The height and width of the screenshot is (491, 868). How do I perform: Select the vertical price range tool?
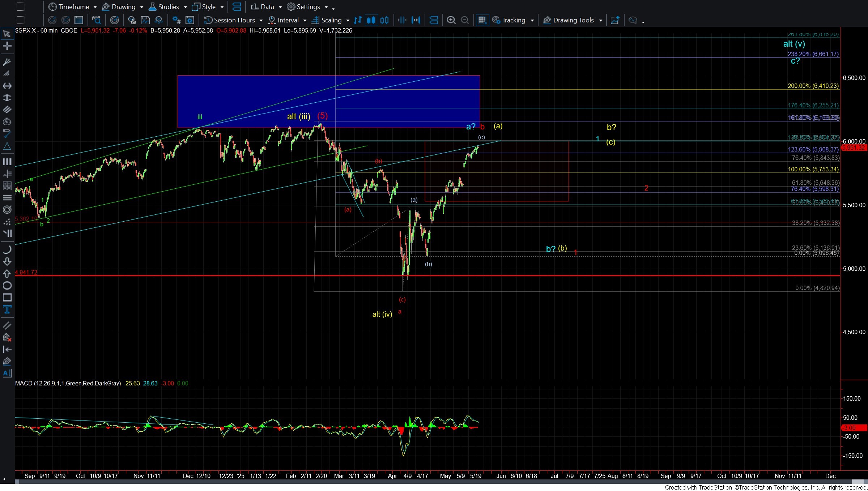point(7,98)
